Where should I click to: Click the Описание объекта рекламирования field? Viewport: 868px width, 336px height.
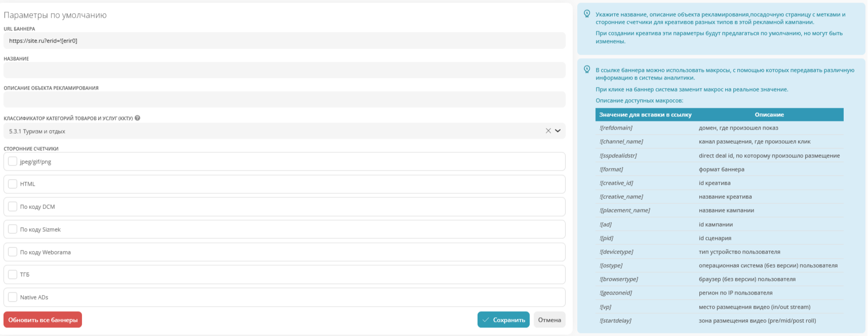(x=284, y=100)
